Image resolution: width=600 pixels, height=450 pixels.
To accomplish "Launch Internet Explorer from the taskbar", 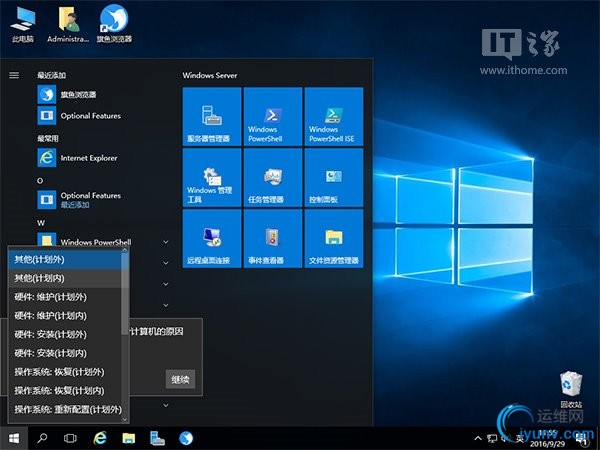I will point(100,438).
